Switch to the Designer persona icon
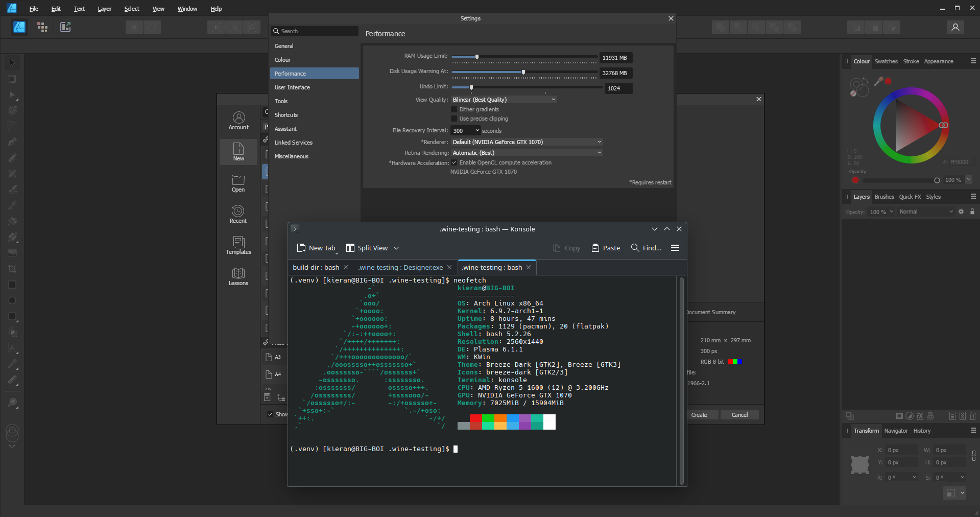The image size is (980, 517). [x=19, y=27]
